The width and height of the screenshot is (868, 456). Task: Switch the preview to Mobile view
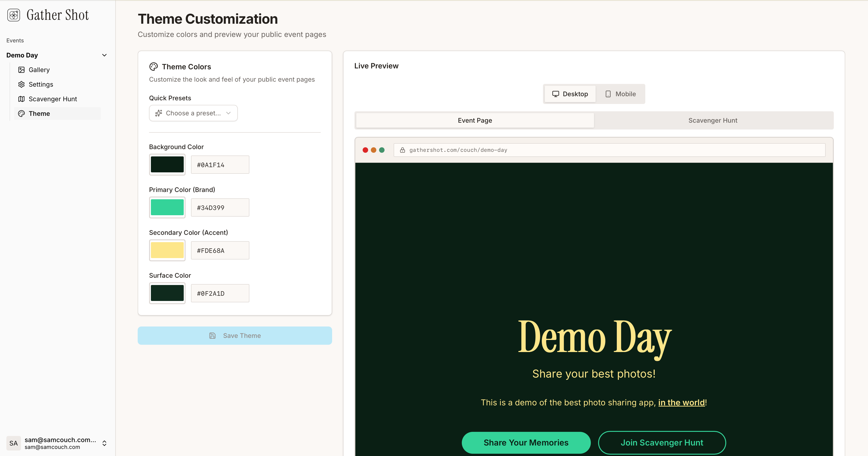pyautogui.click(x=620, y=94)
